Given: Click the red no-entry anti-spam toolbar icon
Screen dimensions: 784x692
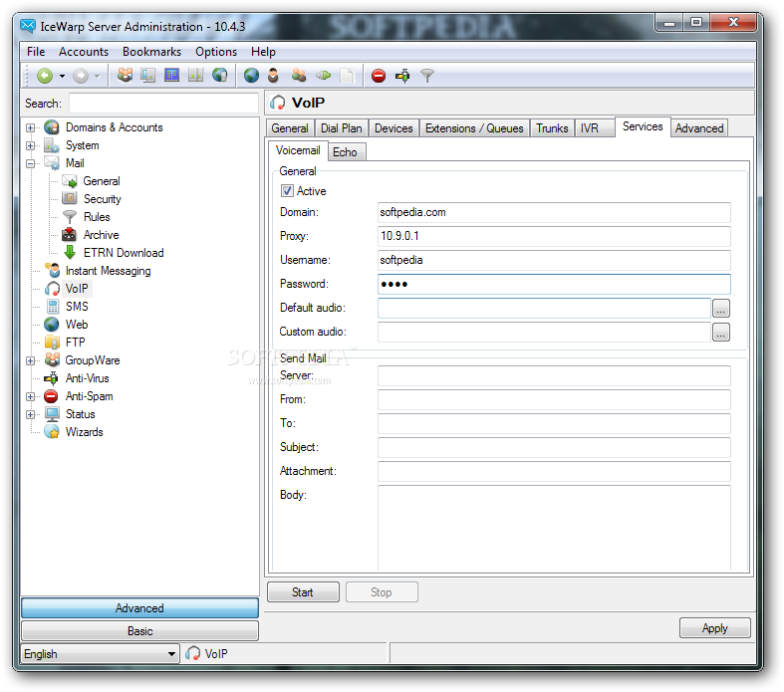Looking at the screenshot, I should point(379,76).
